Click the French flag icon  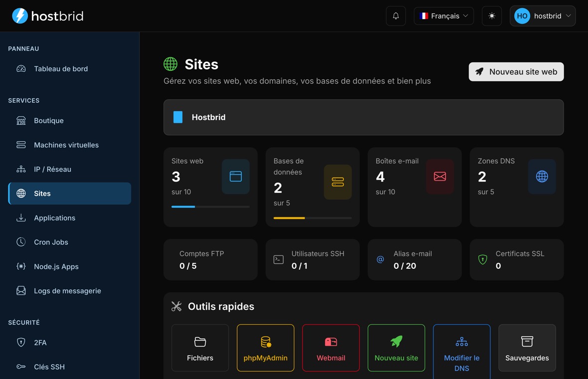(x=424, y=16)
